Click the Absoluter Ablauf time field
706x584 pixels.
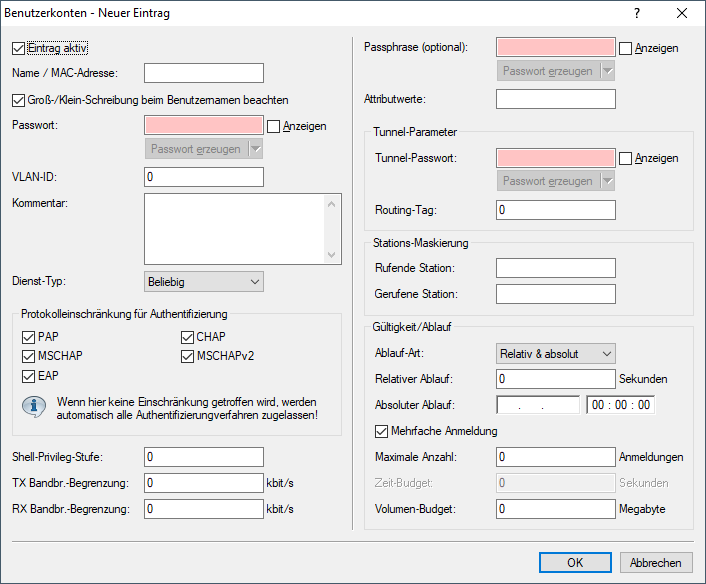pyautogui.click(x=620, y=405)
